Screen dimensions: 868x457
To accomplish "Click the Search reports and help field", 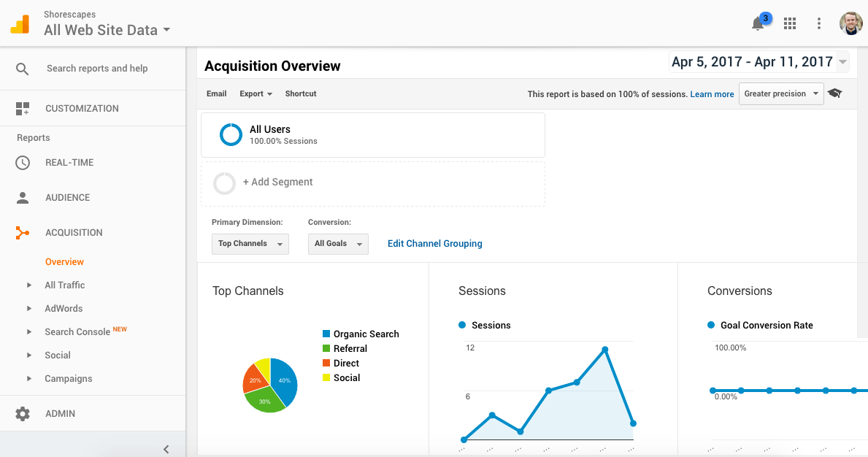I will [x=97, y=69].
